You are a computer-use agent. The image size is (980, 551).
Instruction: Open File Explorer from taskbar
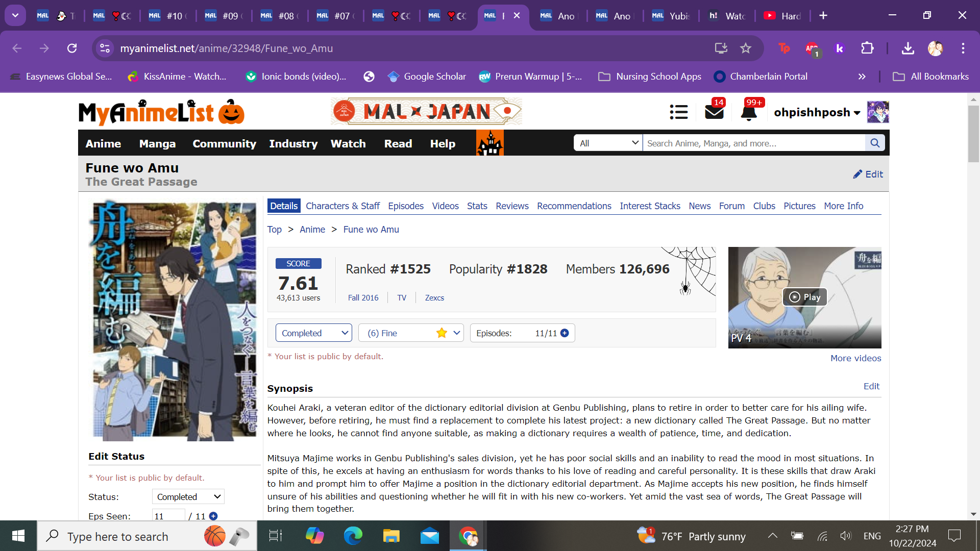pyautogui.click(x=391, y=536)
